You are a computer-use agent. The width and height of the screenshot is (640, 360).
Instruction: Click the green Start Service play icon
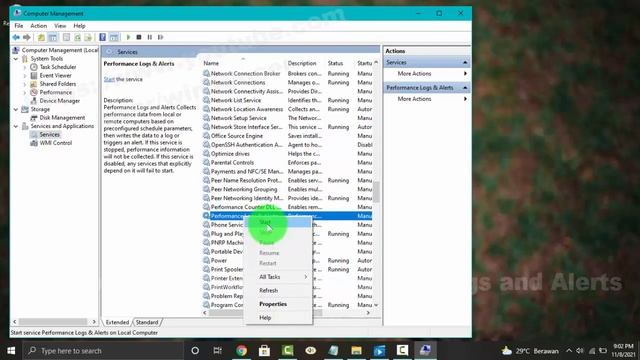(128, 37)
